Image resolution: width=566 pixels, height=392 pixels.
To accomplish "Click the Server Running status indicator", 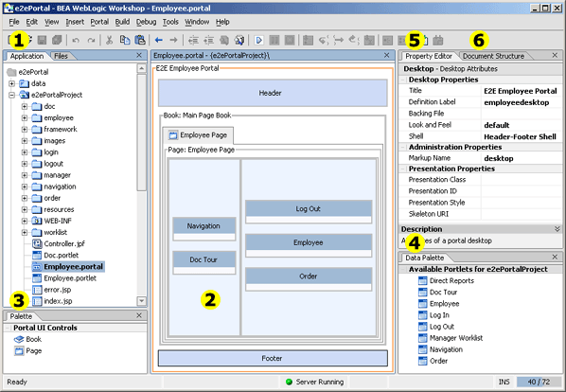I will click(314, 382).
